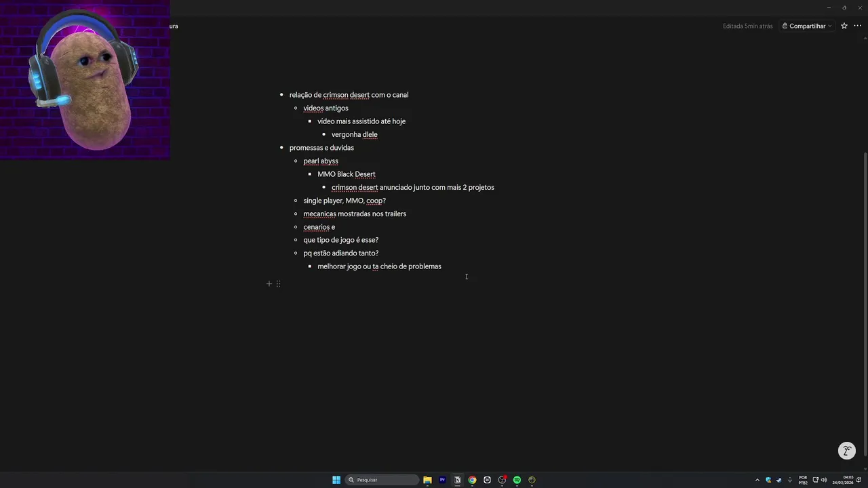This screenshot has height=488, width=868.
Task: Click 'single player, MMO, coop?' line
Action: click(x=344, y=201)
